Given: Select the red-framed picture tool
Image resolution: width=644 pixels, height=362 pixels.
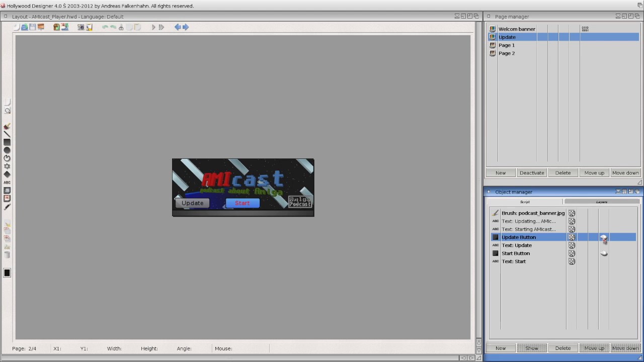Looking at the screenshot, I should pyautogui.click(x=7, y=199).
